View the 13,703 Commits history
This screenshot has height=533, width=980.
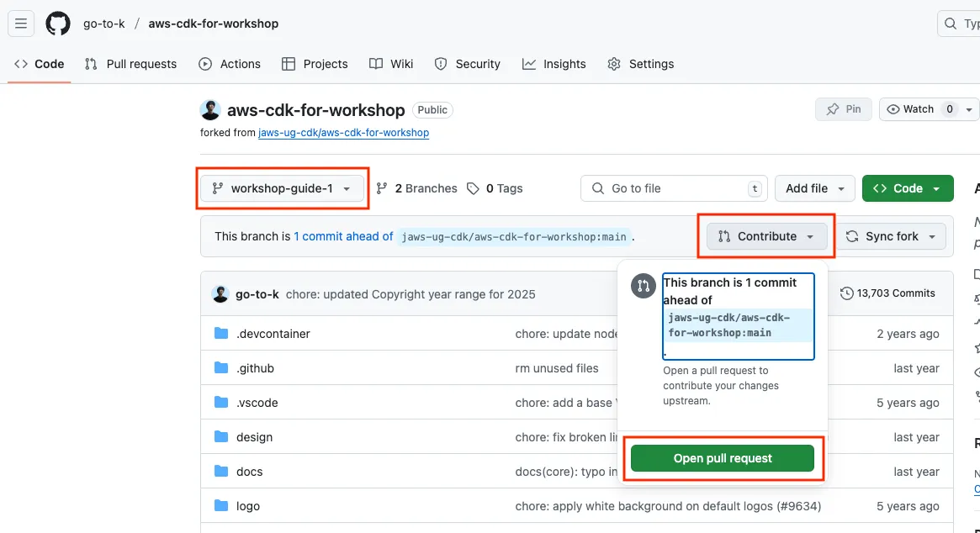[x=887, y=293]
